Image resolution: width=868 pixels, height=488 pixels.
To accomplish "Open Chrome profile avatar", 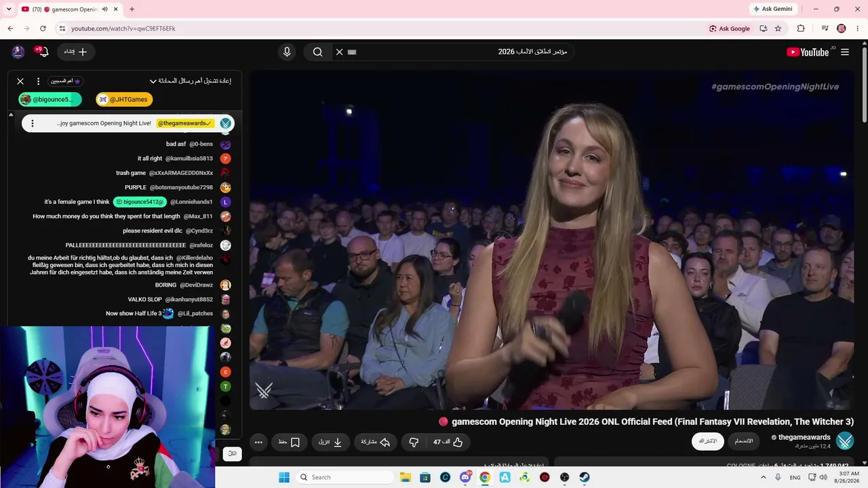I will [x=842, y=28].
